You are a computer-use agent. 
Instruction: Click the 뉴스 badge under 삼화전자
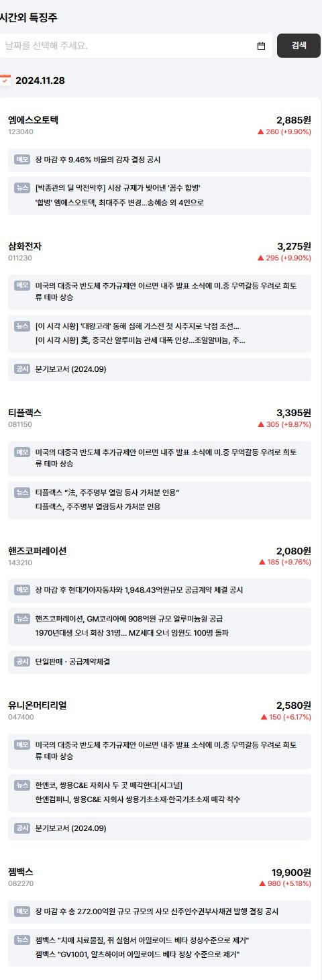coord(22,326)
